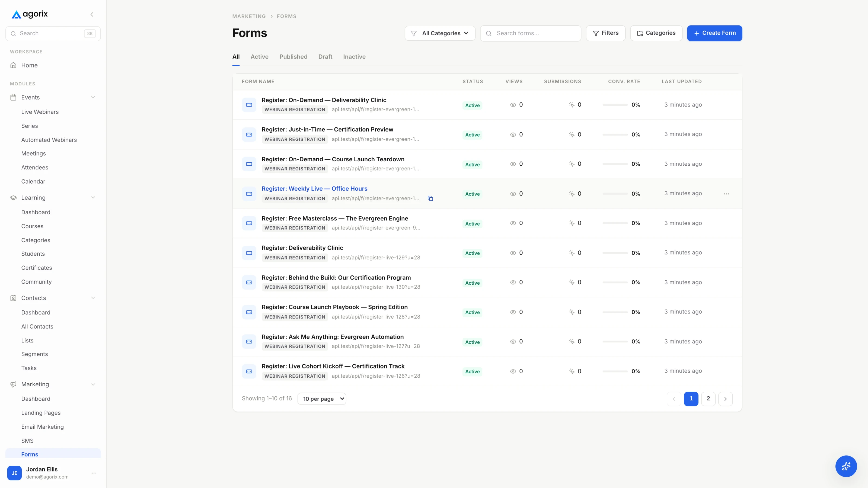Go to the next page with the arrow
Image resolution: width=868 pixels, height=488 pixels.
[726, 399]
